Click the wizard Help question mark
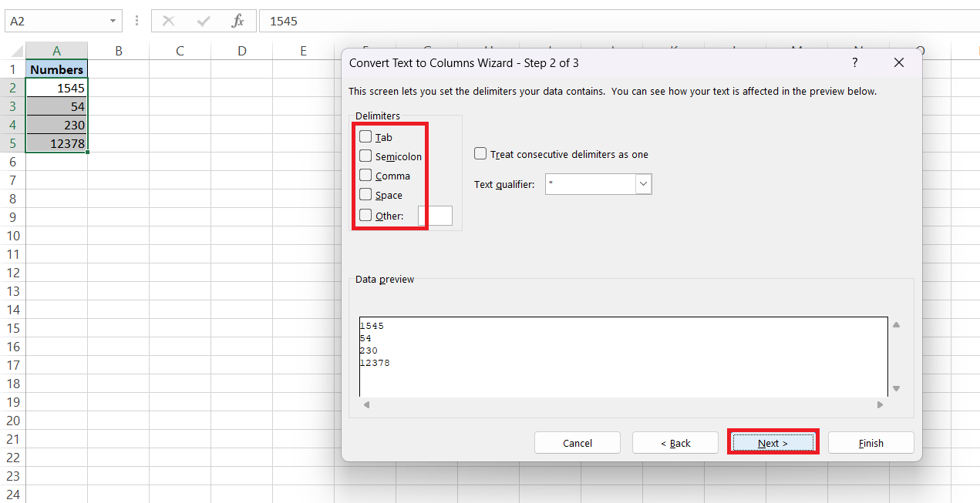 (x=854, y=63)
